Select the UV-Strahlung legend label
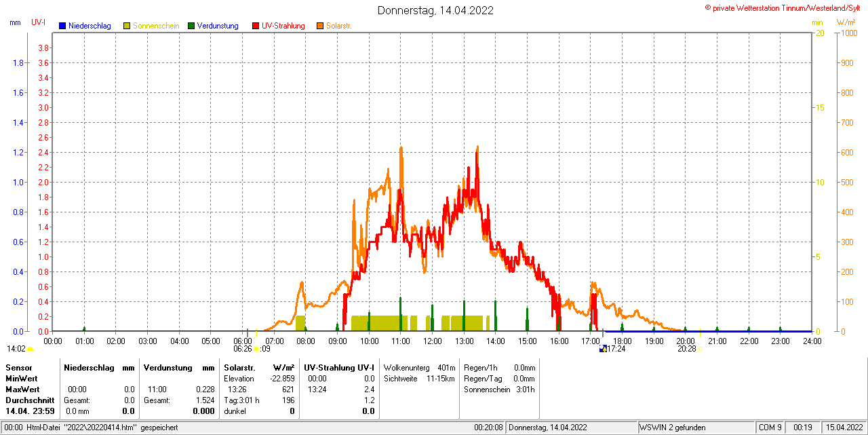 [x=283, y=26]
